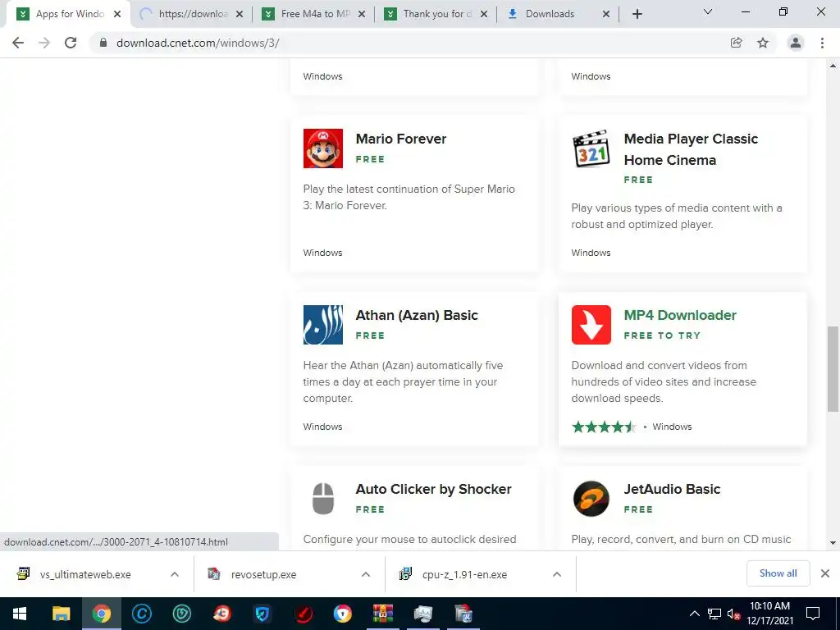Click the red MP4 Downloader icon
The width and height of the screenshot is (840, 630).
[591, 325]
